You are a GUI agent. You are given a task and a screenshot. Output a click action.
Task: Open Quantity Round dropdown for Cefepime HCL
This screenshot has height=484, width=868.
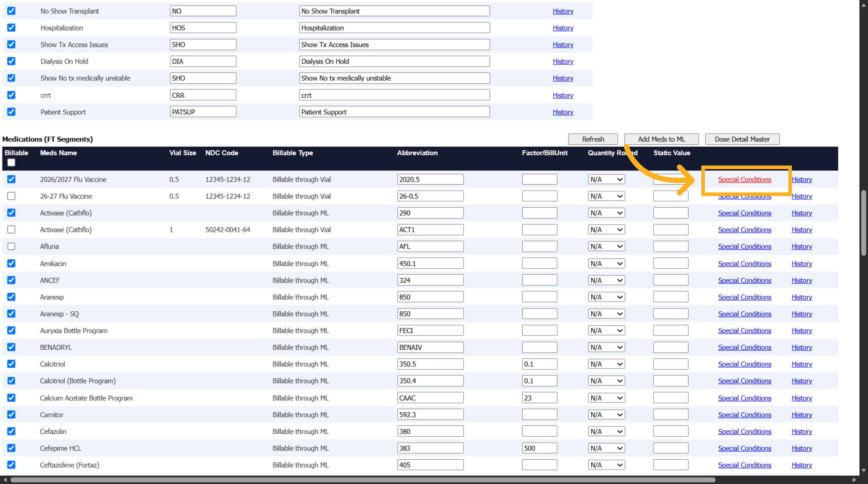[x=607, y=448]
